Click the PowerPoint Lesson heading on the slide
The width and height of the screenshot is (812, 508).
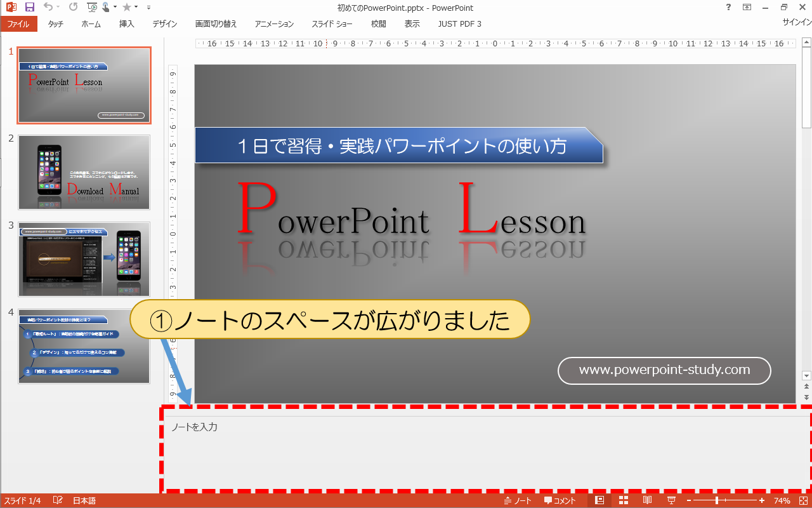point(412,210)
